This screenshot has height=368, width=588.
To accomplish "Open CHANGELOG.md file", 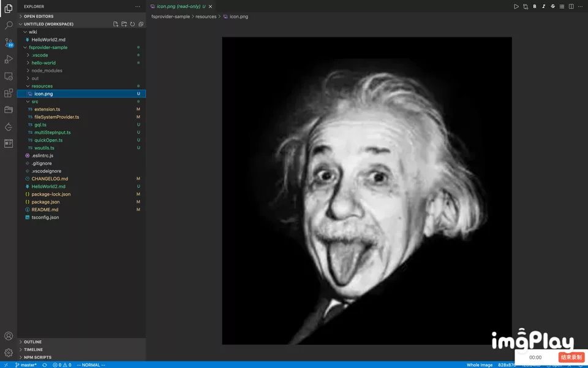I will 81,178.
